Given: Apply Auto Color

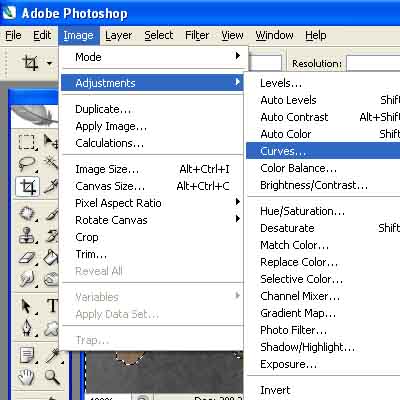Looking at the screenshot, I should (323, 134).
